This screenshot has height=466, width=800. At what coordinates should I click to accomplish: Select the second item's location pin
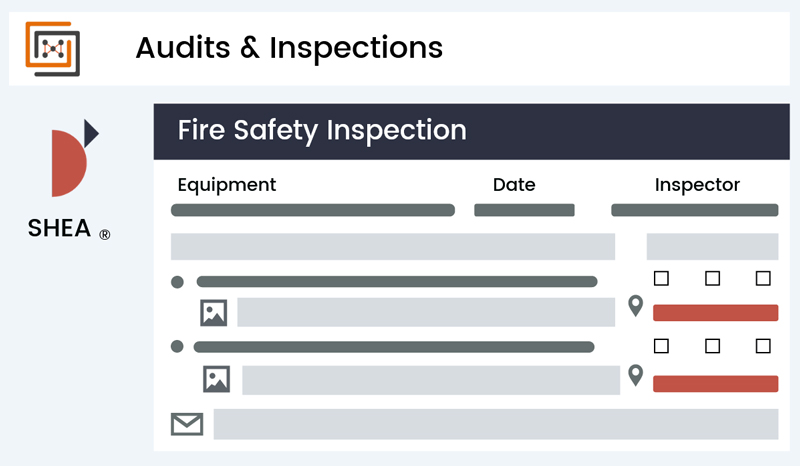(635, 375)
